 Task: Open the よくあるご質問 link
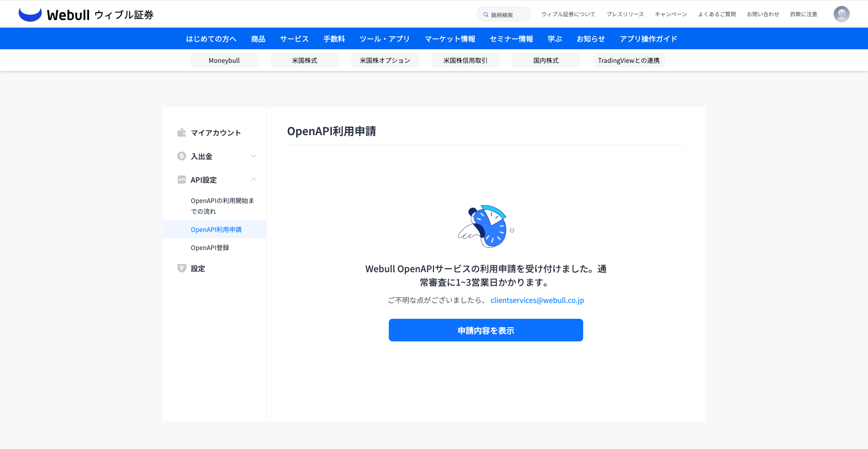tap(717, 14)
